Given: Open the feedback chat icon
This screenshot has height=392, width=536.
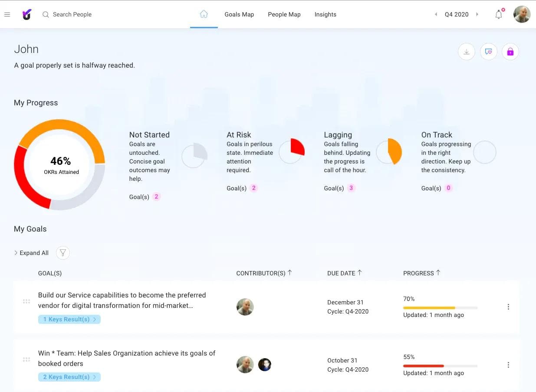Looking at the screenshot, I should pyautogui.click(x=488, y=51).
